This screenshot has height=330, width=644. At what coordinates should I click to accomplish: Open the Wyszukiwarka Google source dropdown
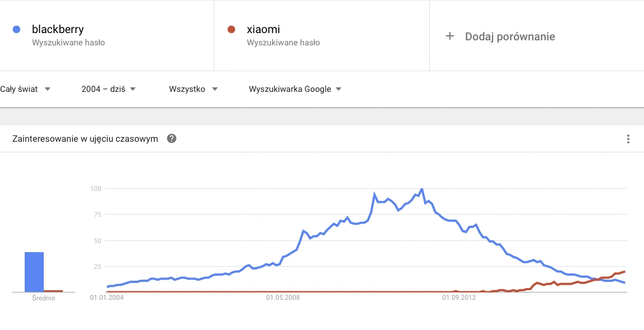(x=295, y=89)
